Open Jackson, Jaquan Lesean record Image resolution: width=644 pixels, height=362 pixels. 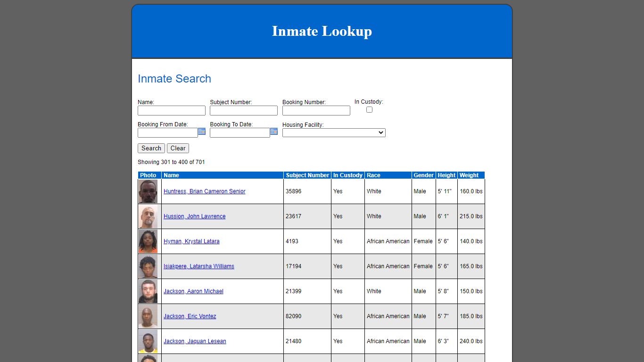point(195,341)
